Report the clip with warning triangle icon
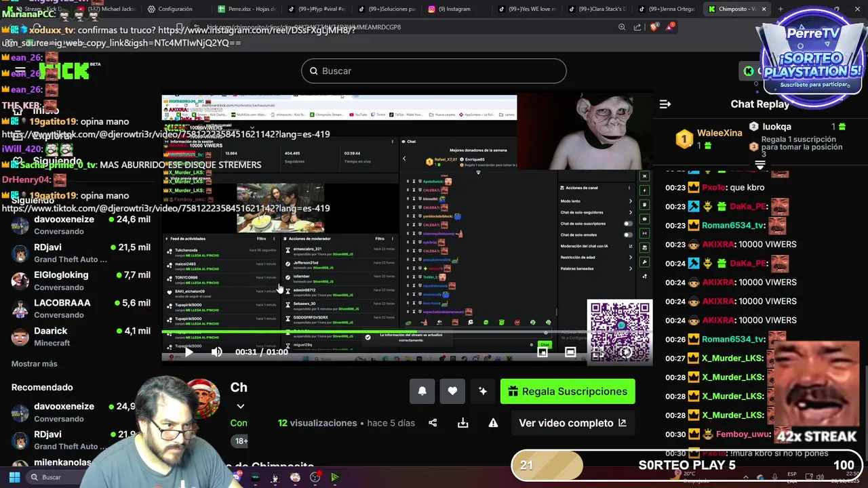Screen dimensions: 868x488 (493, 423)
